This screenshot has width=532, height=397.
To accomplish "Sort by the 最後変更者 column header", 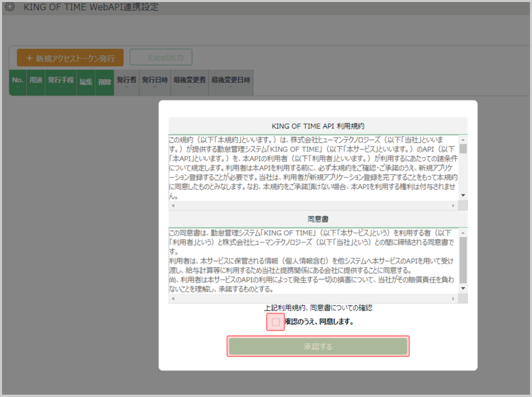I will [x=190, y=82].
